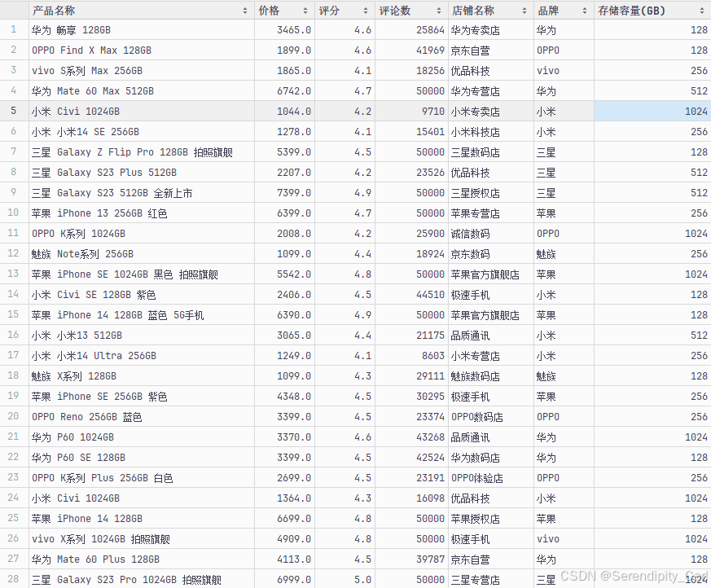This screenshot has width=711, height=588.
Task: Click price cell 6742.0
Action: [284, 91]
